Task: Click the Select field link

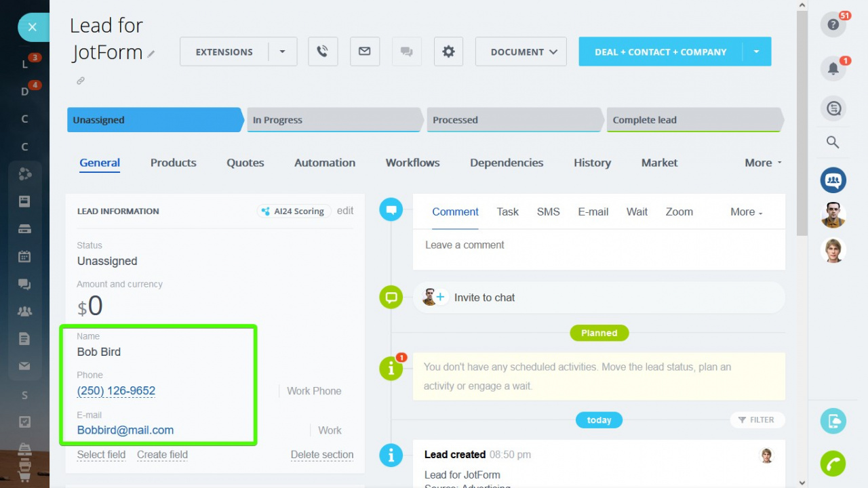Action: (101, 455)
